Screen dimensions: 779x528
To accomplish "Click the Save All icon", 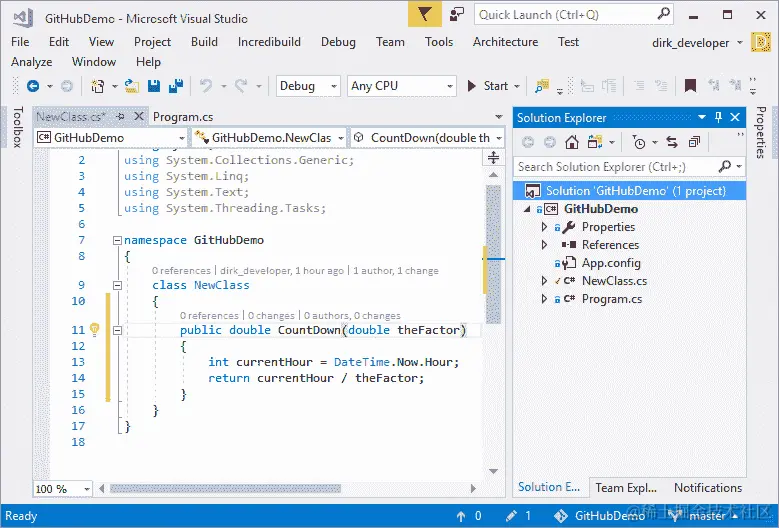I will click(x=175, y=86).
